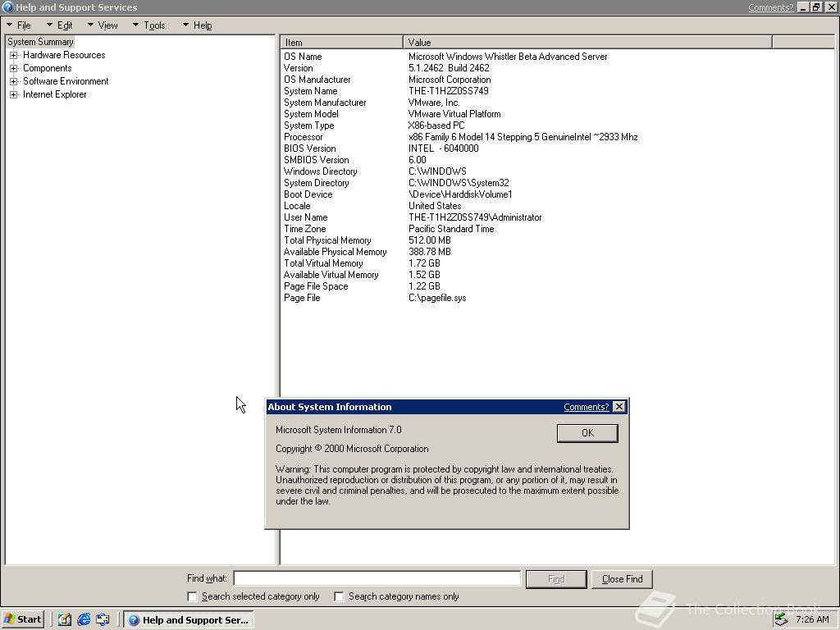This screenshot has height=630, width=840.
Task: Open the Edit menu
Action: click(x=59, y=25)
